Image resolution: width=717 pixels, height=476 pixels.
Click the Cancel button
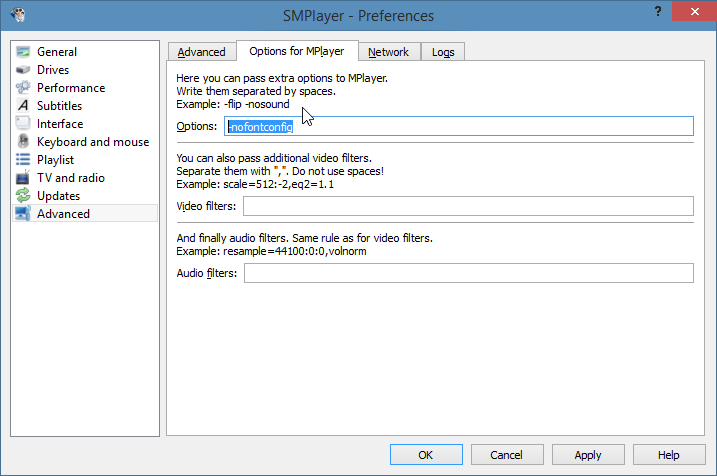507,455
